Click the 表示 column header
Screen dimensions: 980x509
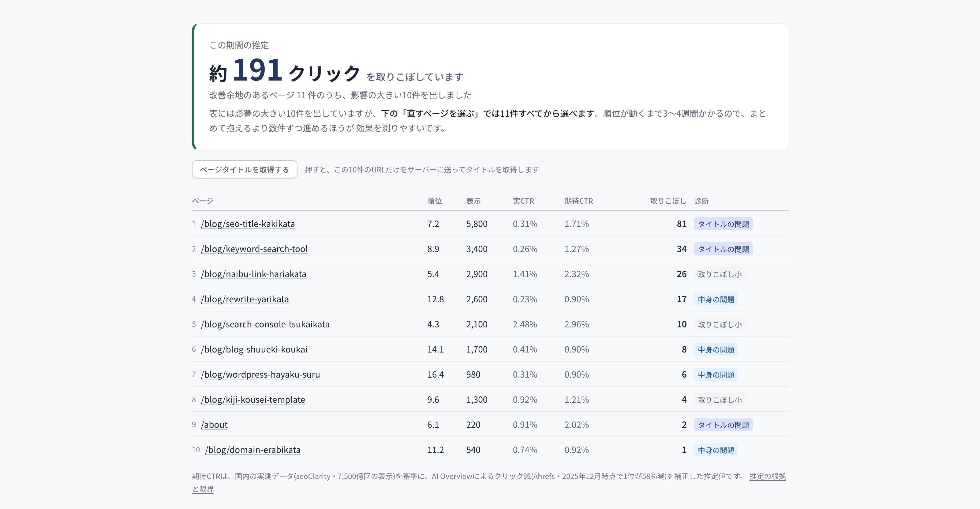(x=473, y=201)
